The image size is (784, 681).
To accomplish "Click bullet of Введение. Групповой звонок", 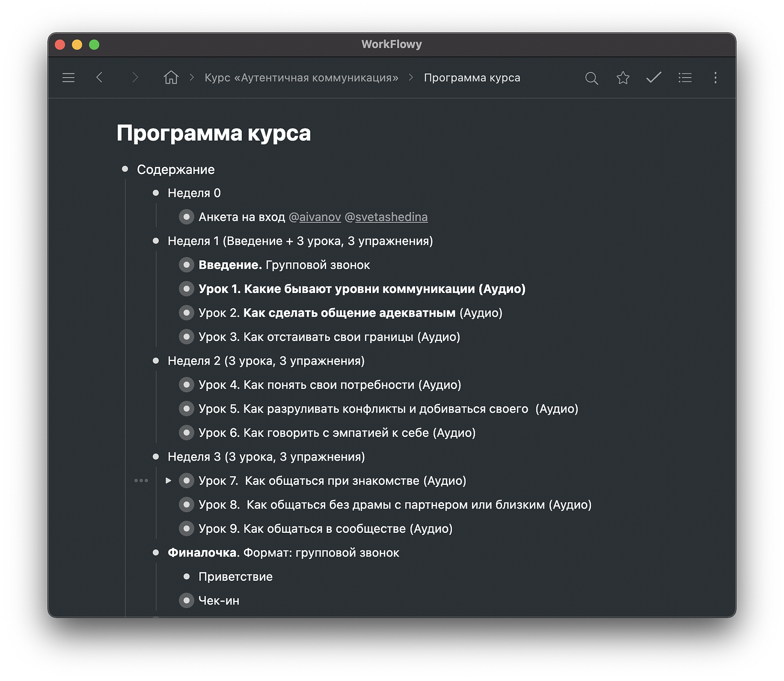I will coord(186,265).
